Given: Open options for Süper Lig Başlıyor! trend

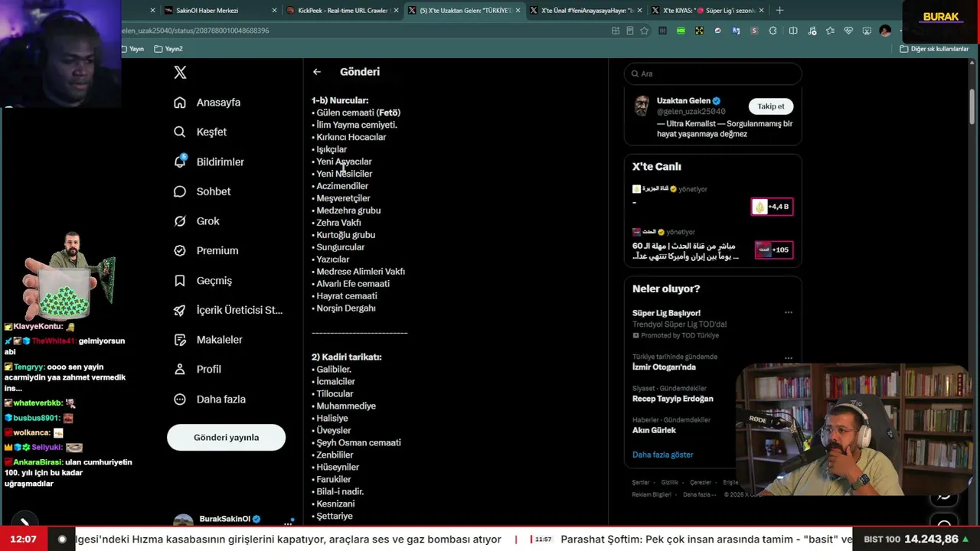Looking at the screenshot, I should pyautogui.click(x=789, y=312).
